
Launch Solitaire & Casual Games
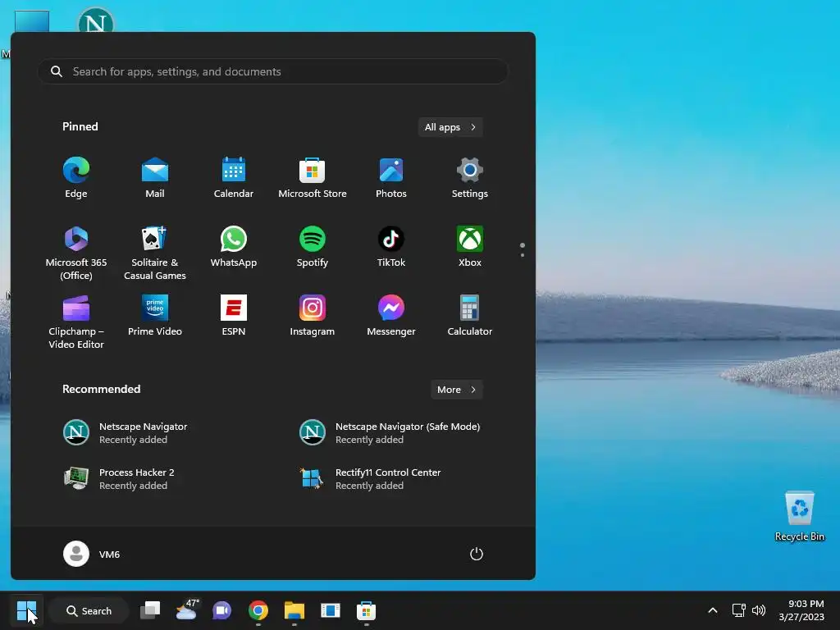pos(155,253)
